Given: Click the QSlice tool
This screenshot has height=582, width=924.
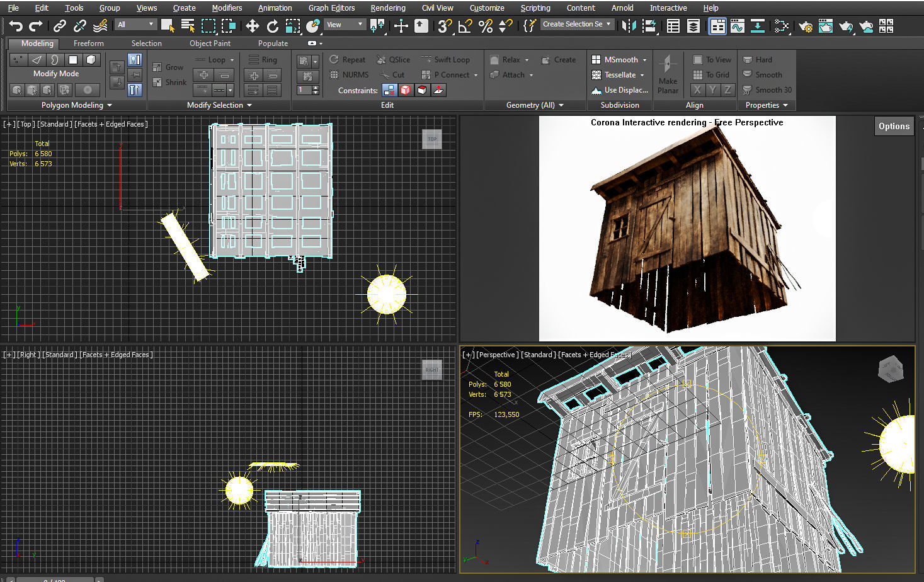Looking at the screenshot, I should point(393,60).
